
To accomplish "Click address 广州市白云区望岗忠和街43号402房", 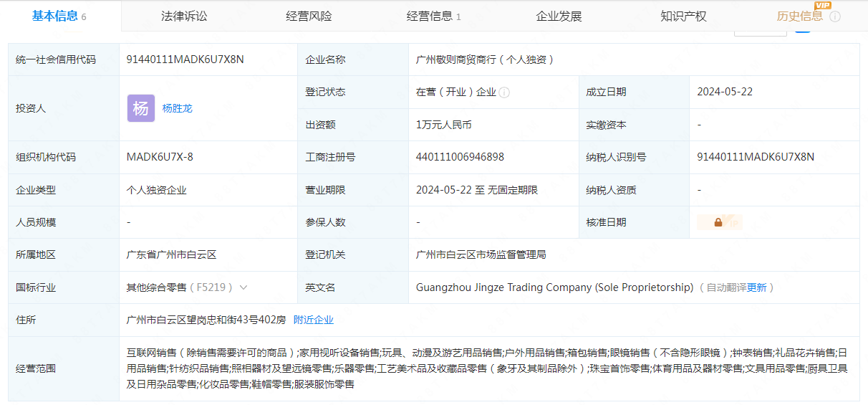I will [206, 320].
